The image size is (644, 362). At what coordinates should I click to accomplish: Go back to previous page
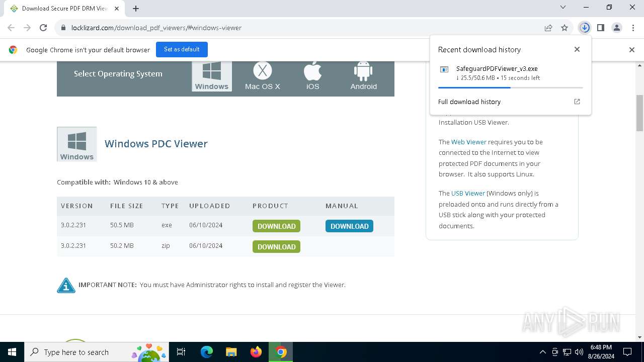coord(11,28)
